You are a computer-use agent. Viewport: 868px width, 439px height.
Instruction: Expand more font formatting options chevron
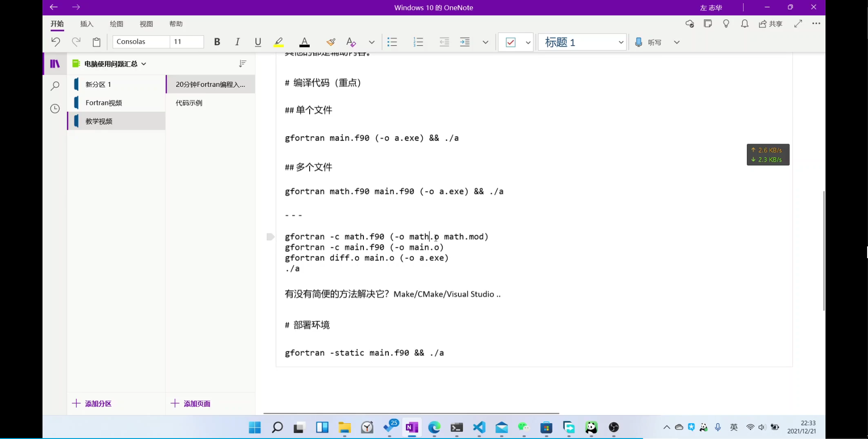pos(372,42)
